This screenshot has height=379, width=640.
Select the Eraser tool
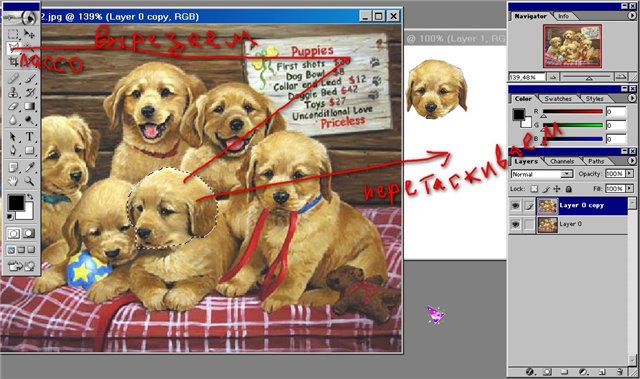[x=13, y=106]
